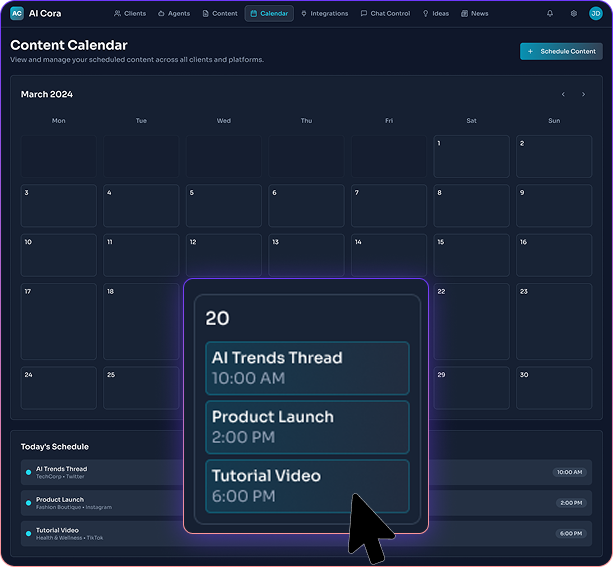Screen dimensions: 613x568
Task: Switch to the Content tab
Action: (220, 14)
